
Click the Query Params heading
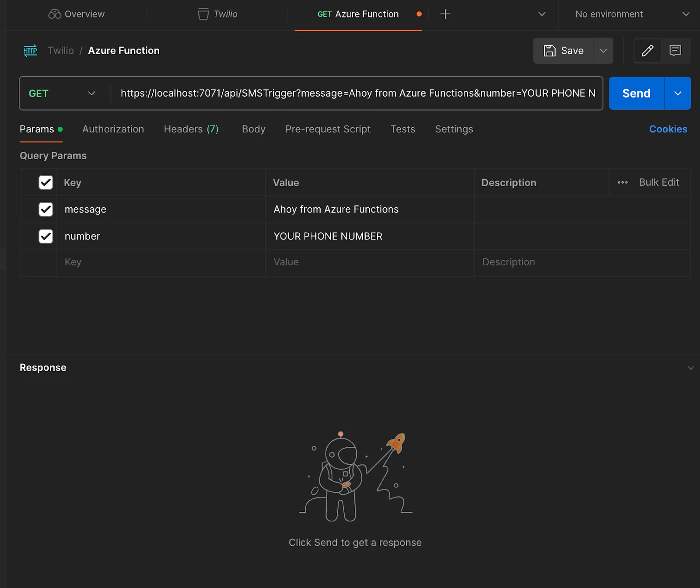click(x=53, y=156)
